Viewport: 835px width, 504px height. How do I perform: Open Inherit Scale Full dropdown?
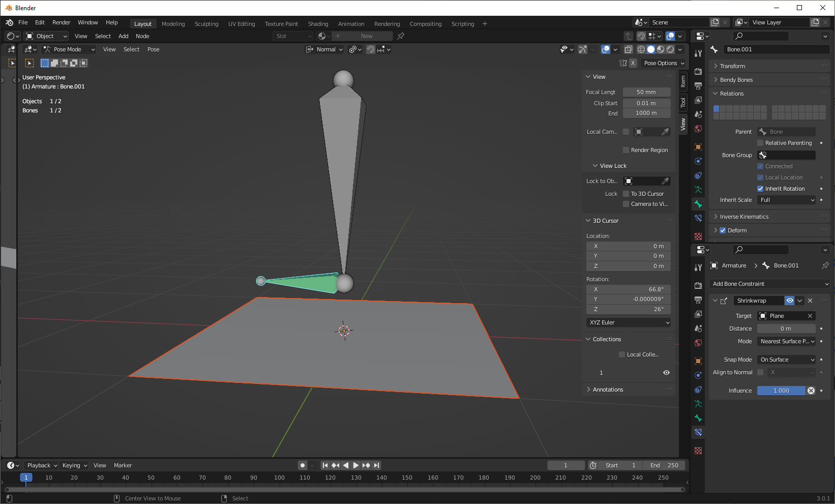click(x=786, y=200)
